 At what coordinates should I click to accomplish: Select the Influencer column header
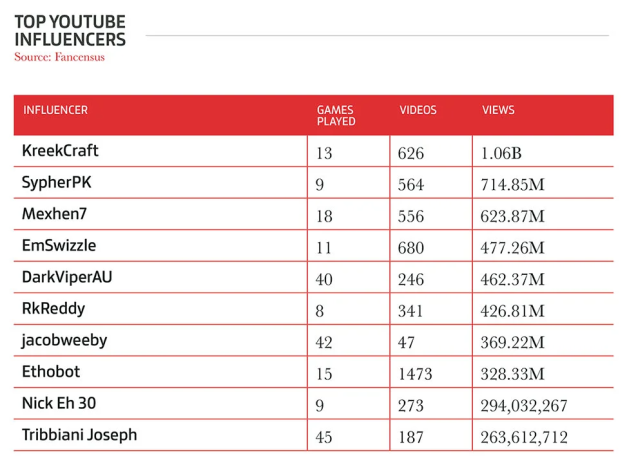click(x=55, y=110)
